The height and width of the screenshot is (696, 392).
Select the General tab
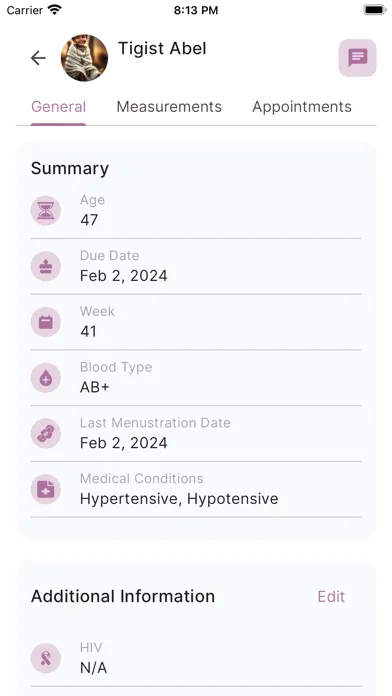(x=58, y=107)
